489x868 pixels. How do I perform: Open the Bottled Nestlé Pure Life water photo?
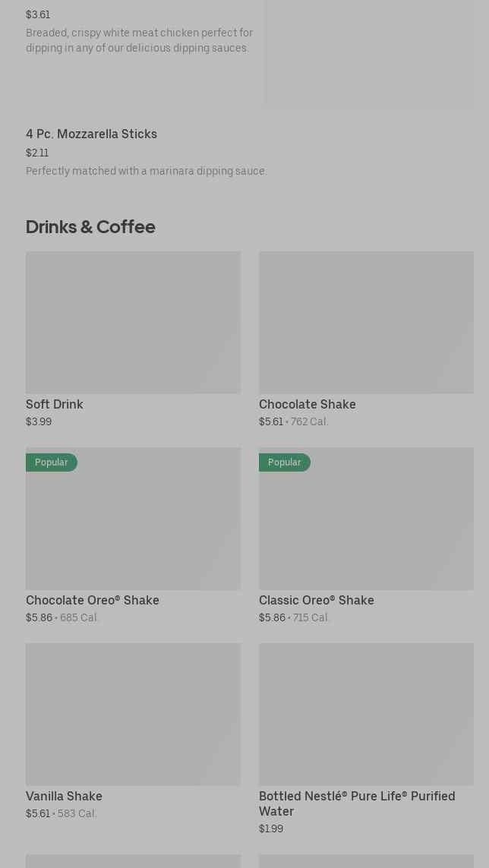366,714
